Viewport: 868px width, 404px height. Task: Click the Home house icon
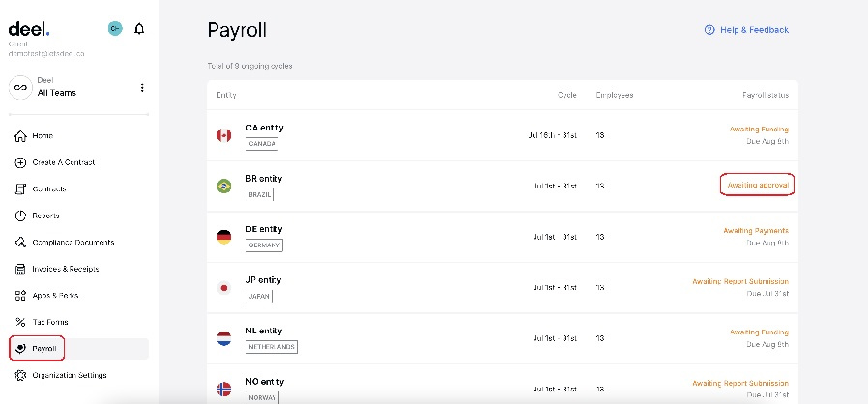tap(20, 136)
